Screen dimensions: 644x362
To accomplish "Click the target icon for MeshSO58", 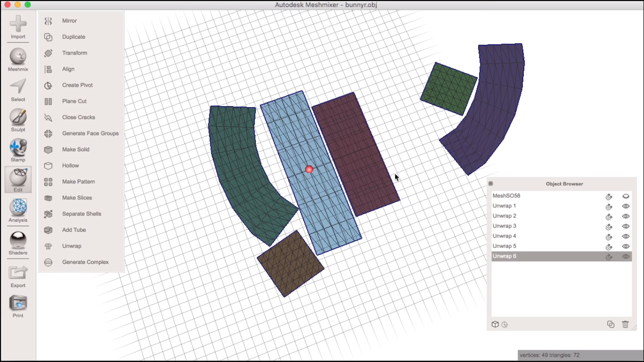I will coord(609,197).
